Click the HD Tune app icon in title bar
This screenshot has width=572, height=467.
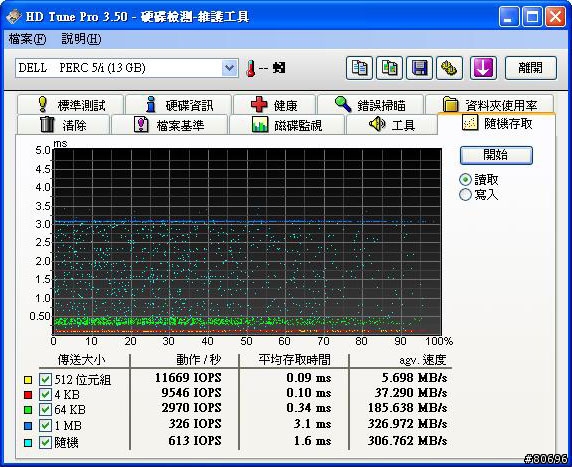(x=13, y=16)
